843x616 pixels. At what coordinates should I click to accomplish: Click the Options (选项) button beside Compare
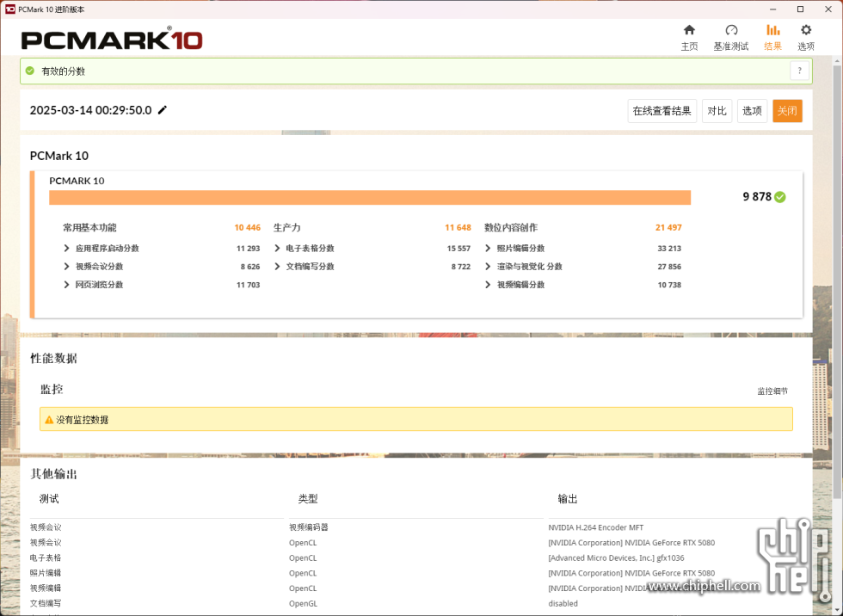752,111
